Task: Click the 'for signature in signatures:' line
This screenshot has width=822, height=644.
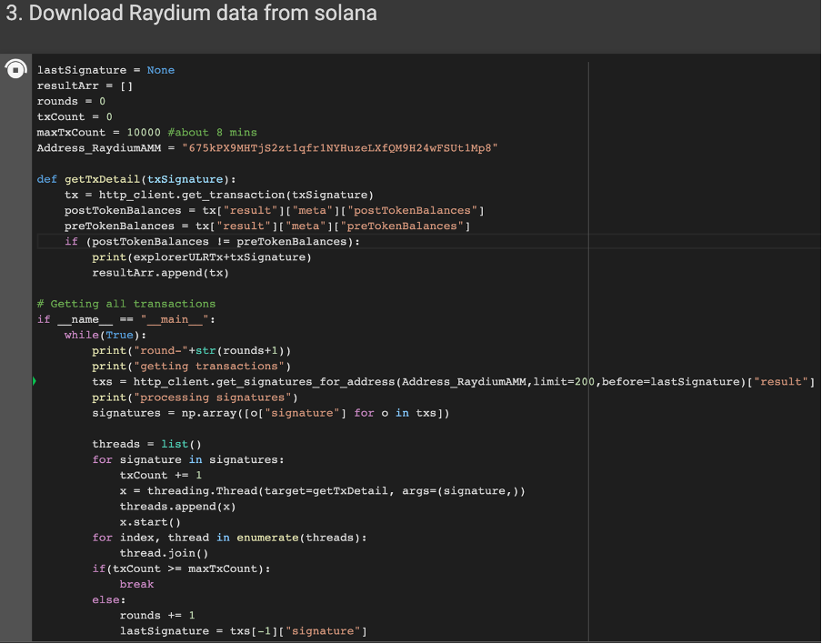Action: 188,460
